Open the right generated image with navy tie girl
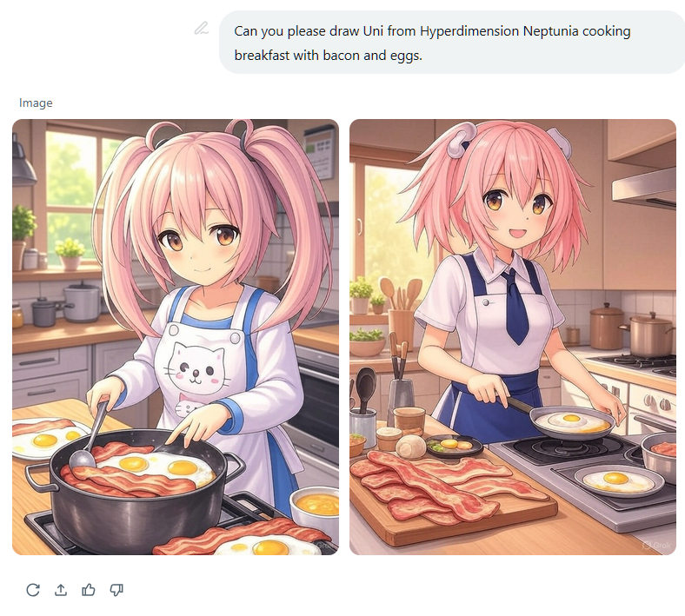The height and width of the screenshot is (616, 685). pos(513,337)
